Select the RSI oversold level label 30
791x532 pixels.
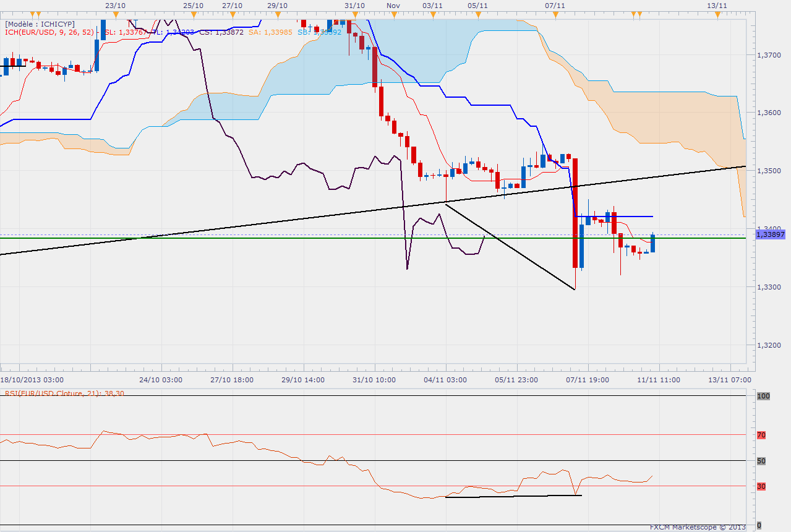pos(761,486)
